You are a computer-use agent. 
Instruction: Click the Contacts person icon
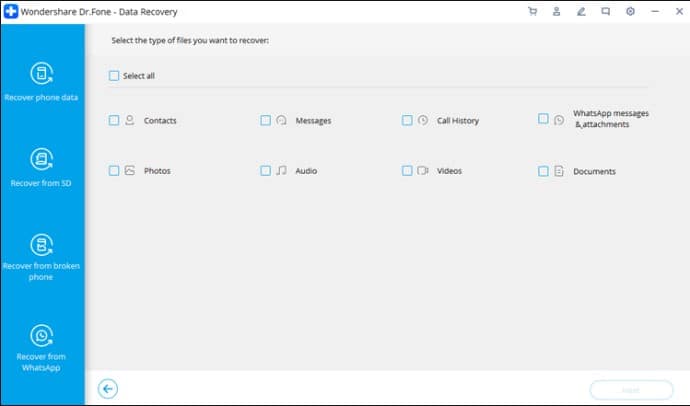[x=130, y=120]
